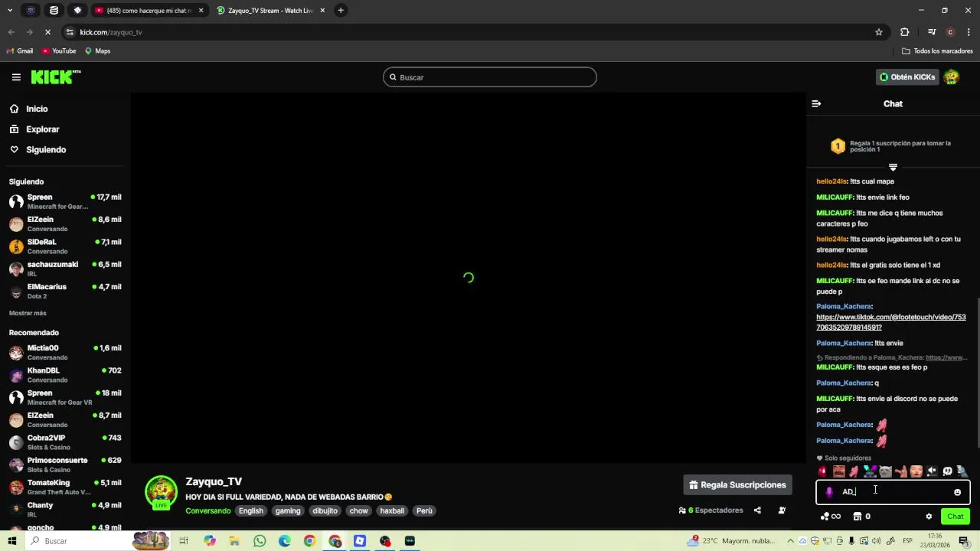The image size is (980, 551).
Task: Open Siguiendo in the sidebar
Action: 46,150
